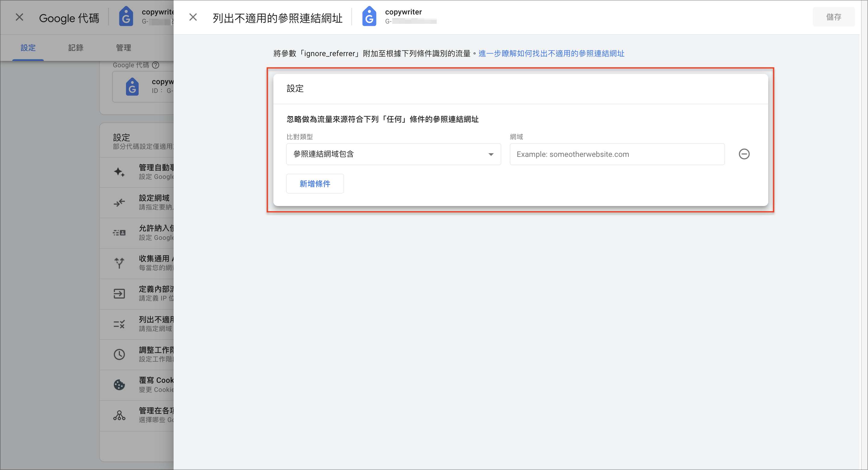Click the copywriter Google tag icon in header
This screenshot has height=470, width=868.
[x=369, y=17]
